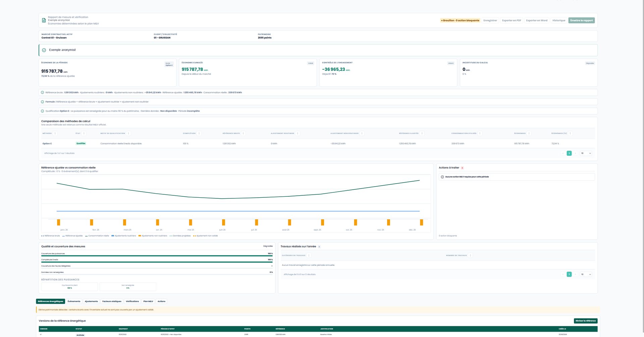Click page 1 in Travaux table pagination
Screen dimensions: 644x337
click(569, 275)
